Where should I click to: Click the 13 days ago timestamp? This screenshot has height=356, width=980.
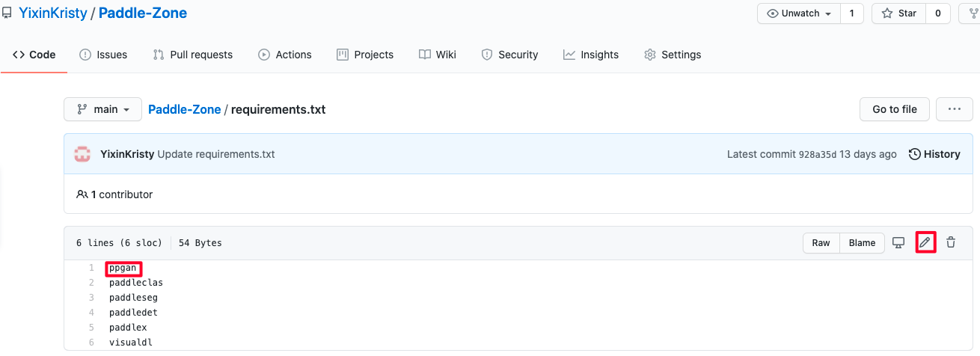(868, 154)
